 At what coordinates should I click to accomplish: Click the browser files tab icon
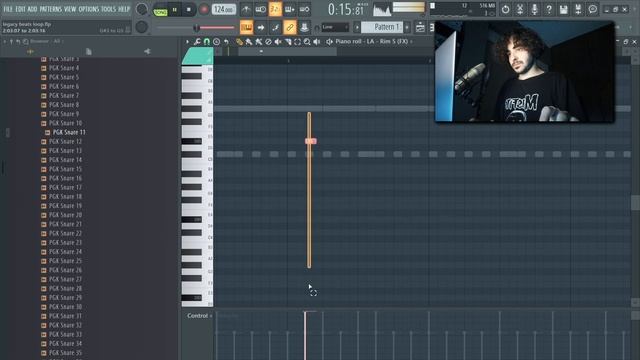(x=89, y=51)
